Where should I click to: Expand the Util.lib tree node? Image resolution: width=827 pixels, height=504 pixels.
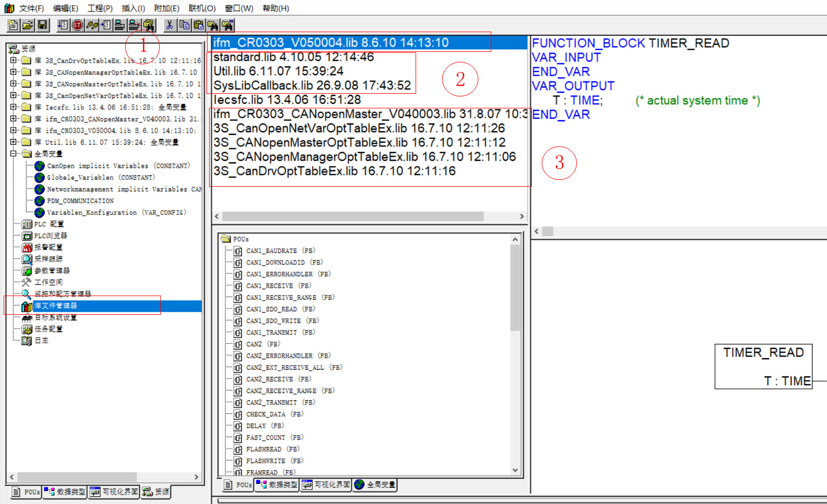click(13, 142)
